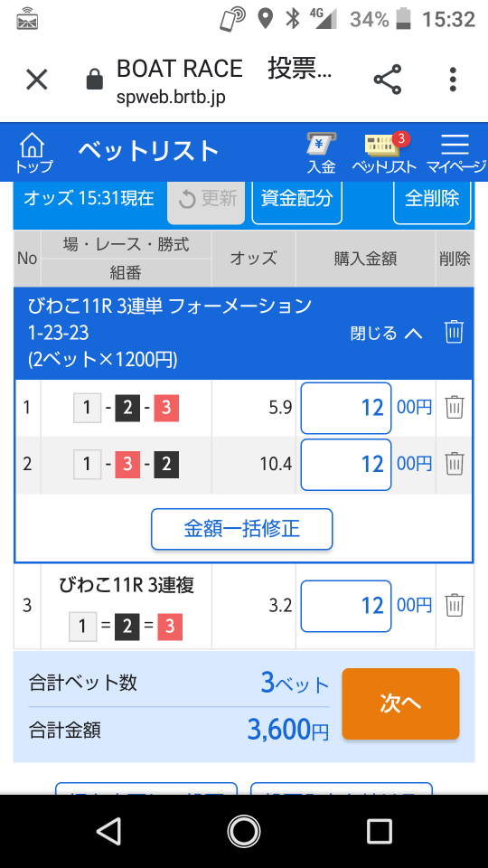488x868 pixels.
Task: Edit amount field for bet 1-2-3
Action: click(346, 408)
